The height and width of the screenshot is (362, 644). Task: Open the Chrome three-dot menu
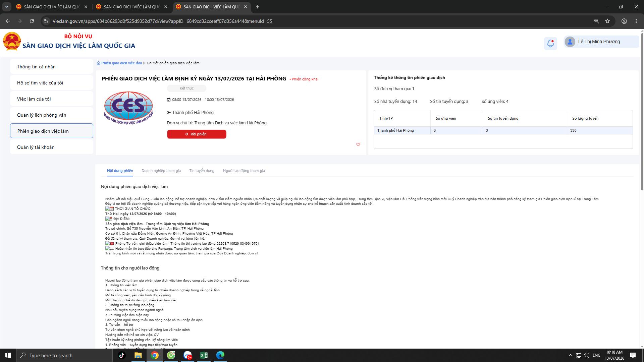pos(636,21)
